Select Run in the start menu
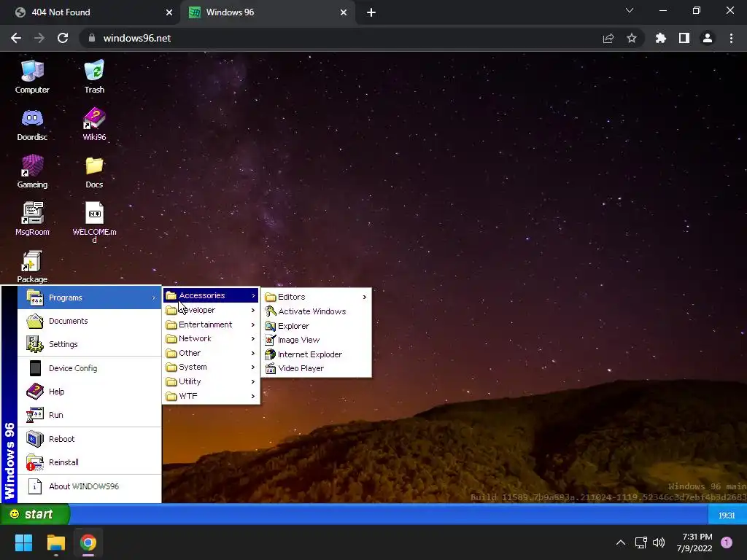Viewport: 747px width, 560px height. pyautogui.click(x=90, y=415)
